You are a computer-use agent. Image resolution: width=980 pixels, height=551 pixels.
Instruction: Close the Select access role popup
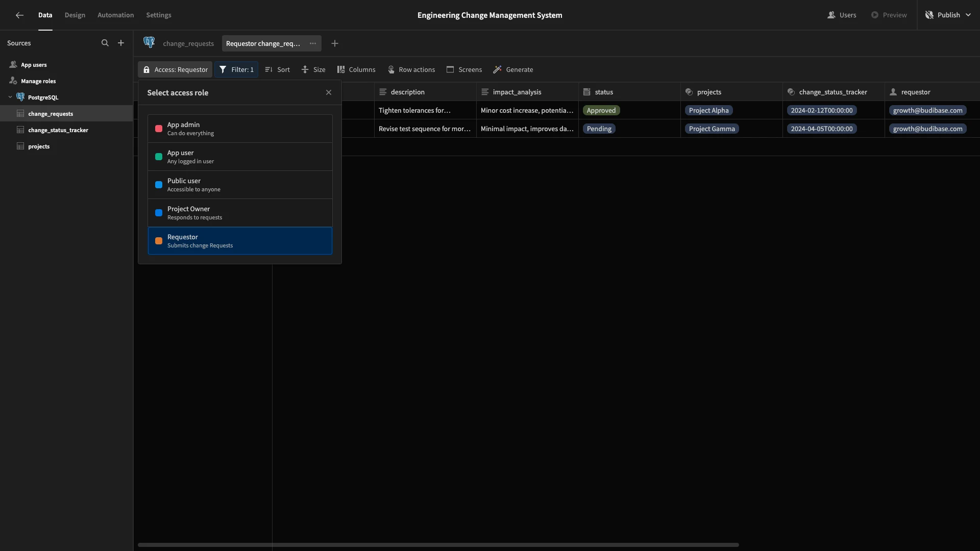coord(329,92)
